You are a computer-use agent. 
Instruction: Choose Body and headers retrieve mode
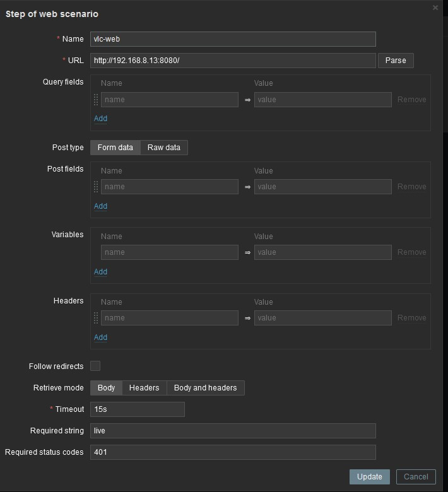(x=205, y=388)
